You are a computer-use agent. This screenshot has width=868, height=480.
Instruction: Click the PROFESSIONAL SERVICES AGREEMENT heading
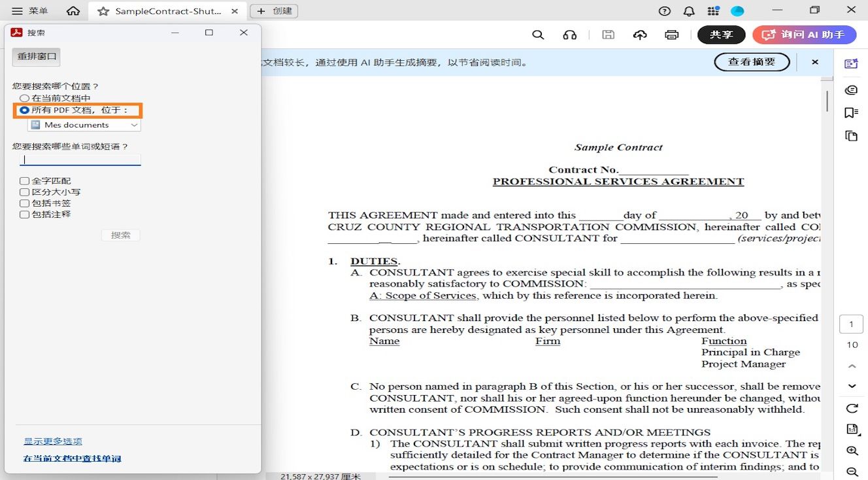[x=618, y=182]
